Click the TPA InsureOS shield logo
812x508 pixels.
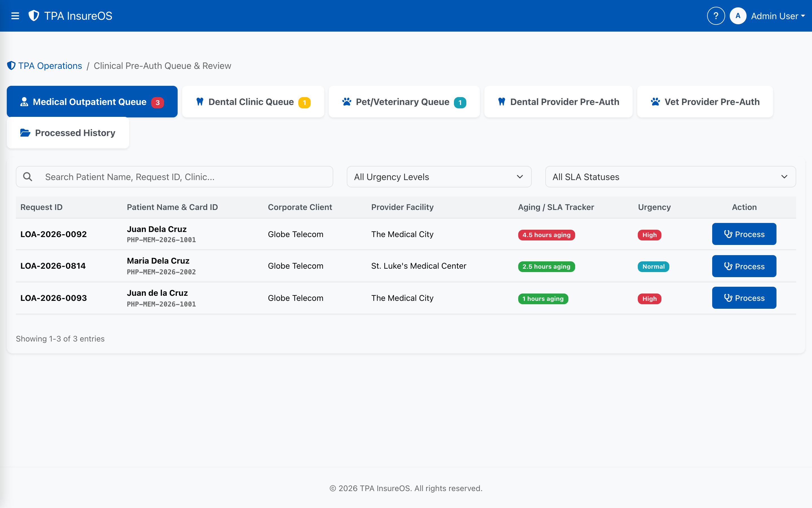click(34, 16)
